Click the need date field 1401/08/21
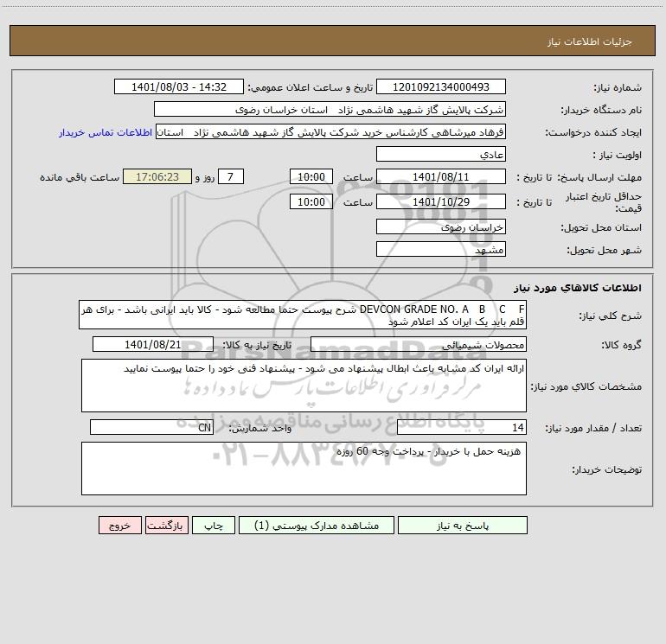This screenshot has width=666, height=644. click(x=153, y=344)
